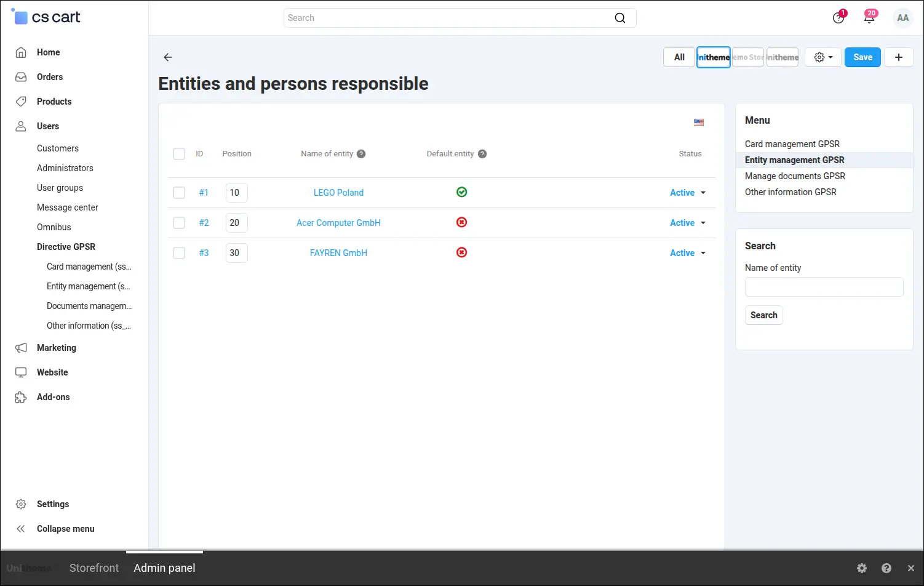
Task: Open the Marketing sidebar section
Action: (x=57, y=348)
